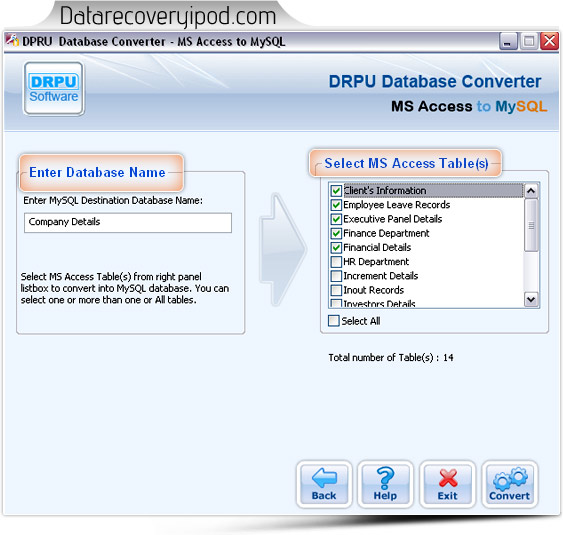Select the Client's Information list row text

pyautogui.click(x=385, y=190)
